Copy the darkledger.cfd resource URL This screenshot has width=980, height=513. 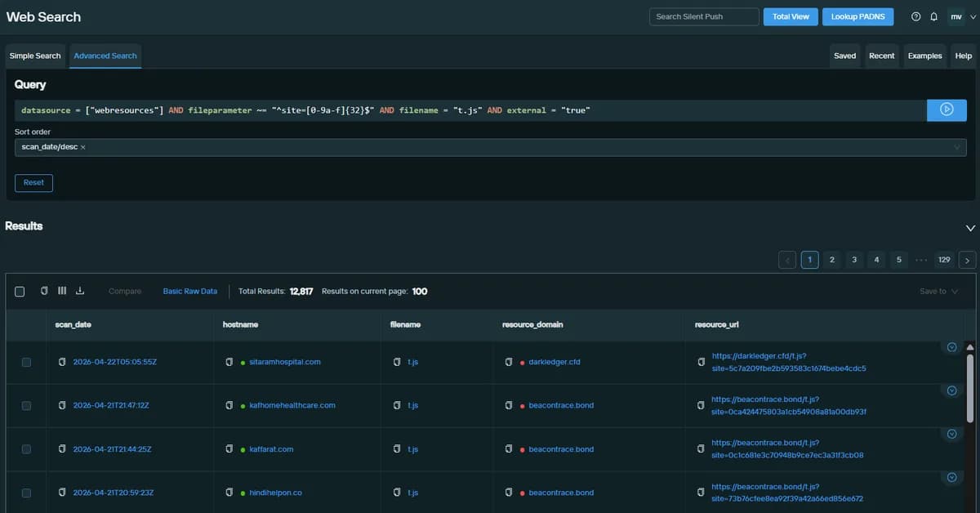[702, 362]
